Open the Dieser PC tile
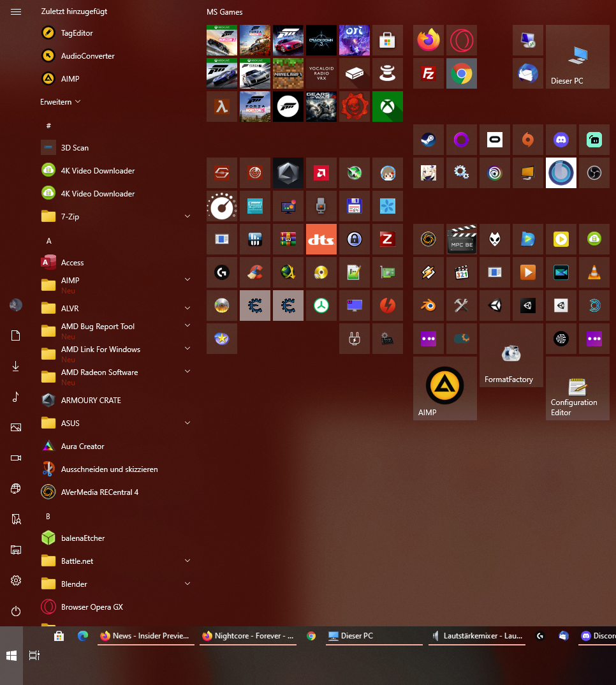 point(578,57)
